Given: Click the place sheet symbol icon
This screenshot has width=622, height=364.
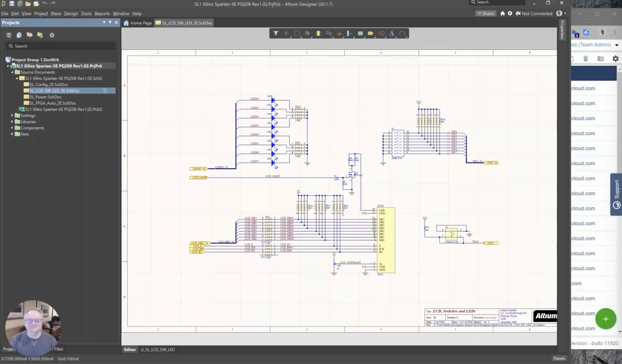Looking at the screenshot, I should (x=360, y=33).
